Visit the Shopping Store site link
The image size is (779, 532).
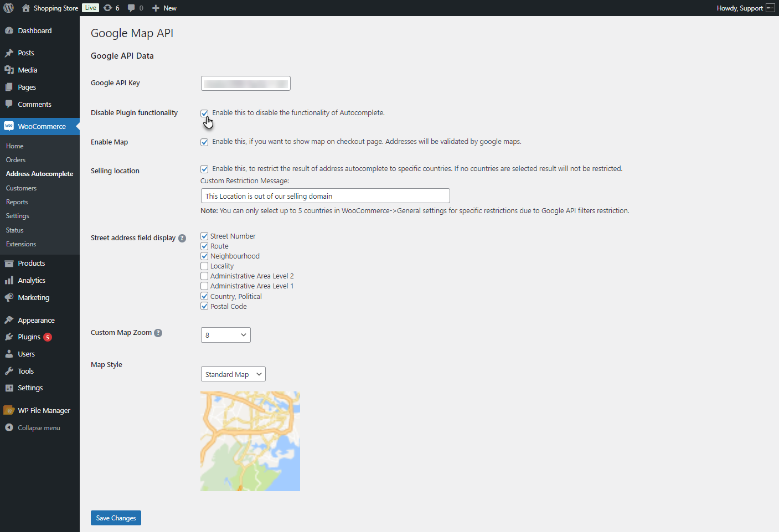pyautogui.click(x=56, y=8)
